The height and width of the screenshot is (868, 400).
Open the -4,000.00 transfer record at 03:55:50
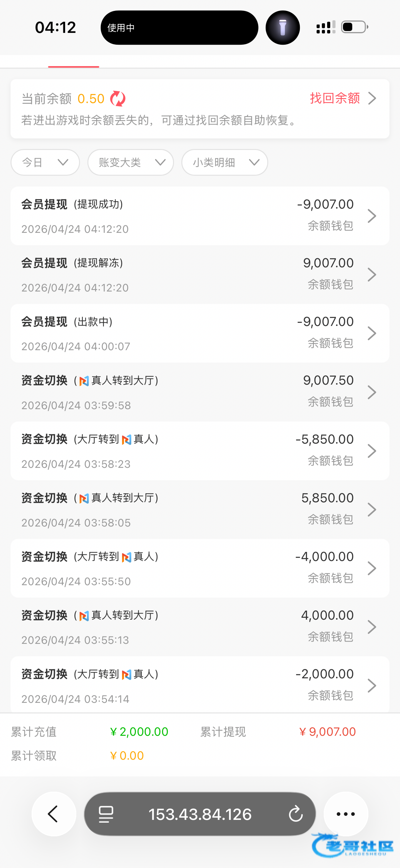point(200,568)
